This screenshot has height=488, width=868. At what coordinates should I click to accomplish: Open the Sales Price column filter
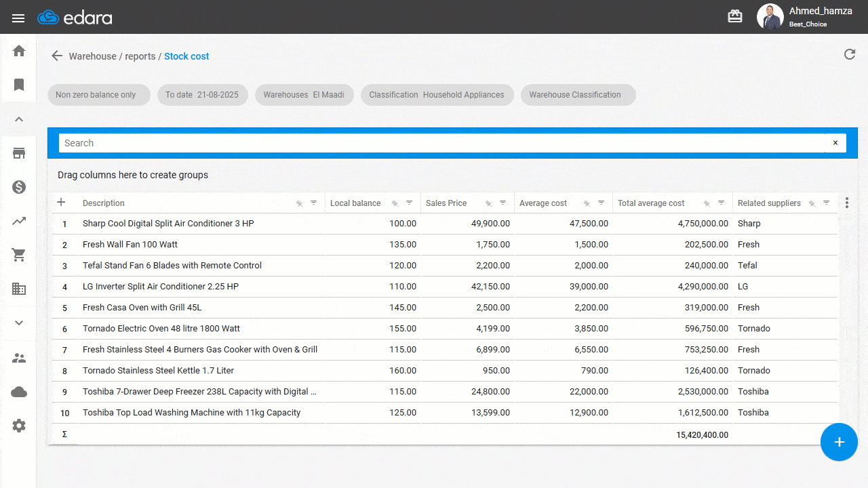[x=502, y=203]
